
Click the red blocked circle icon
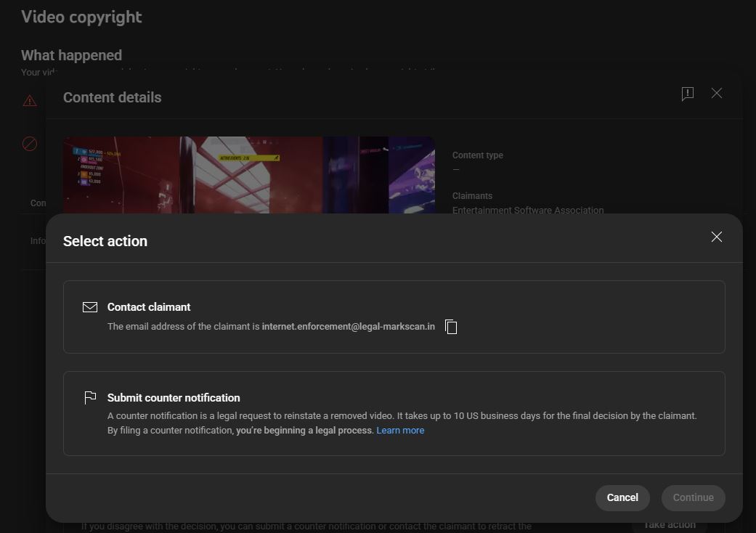[x=30, y=144]
